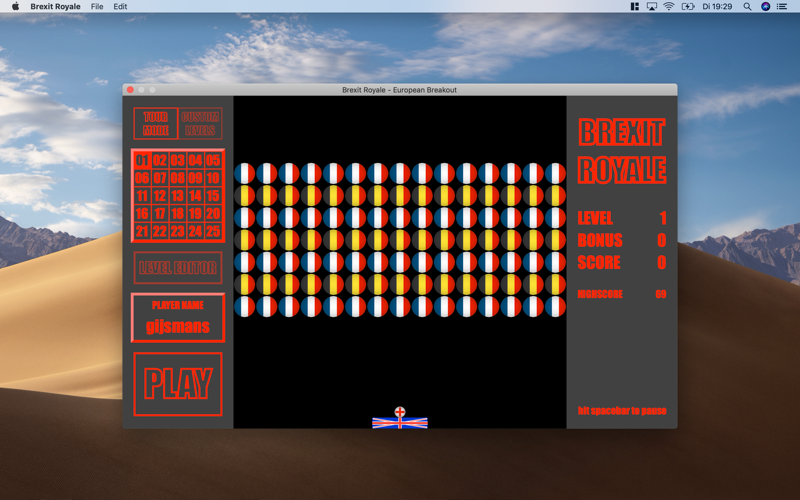Select level 20
800x500 pixels.
(213, 213)
